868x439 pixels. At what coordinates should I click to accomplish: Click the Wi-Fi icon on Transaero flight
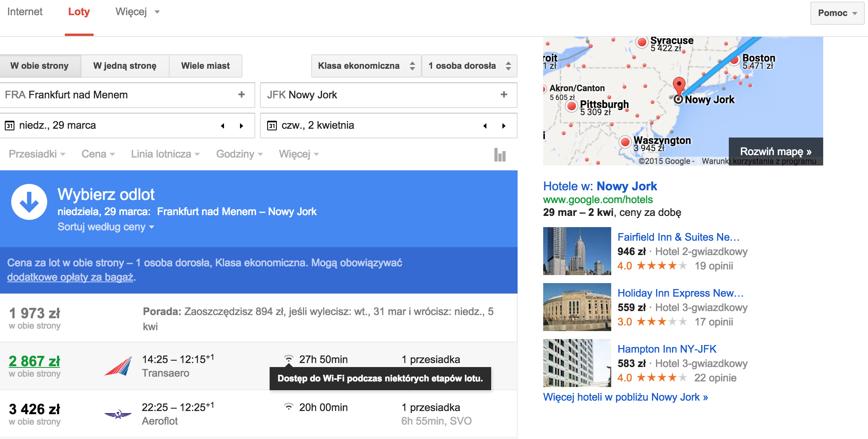[288, 359]
